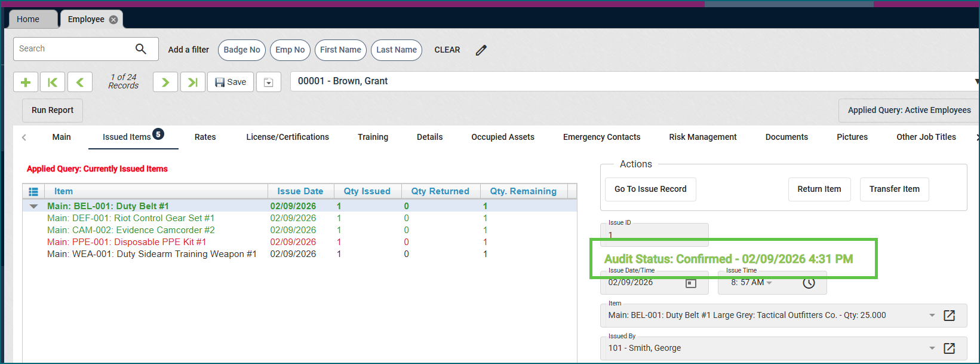Switch to the Training tab
This screenshot has height=364, width=980.
(373, 137)
